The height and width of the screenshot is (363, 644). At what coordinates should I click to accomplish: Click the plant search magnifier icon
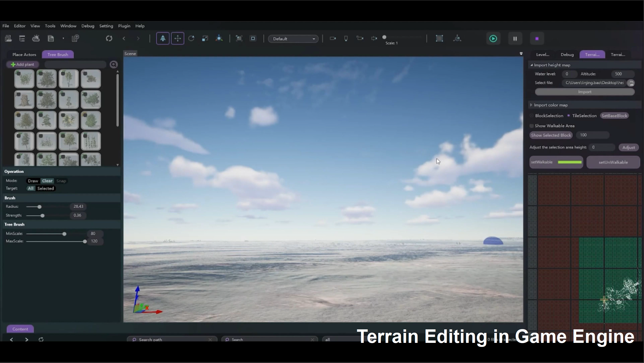point(114,65)
